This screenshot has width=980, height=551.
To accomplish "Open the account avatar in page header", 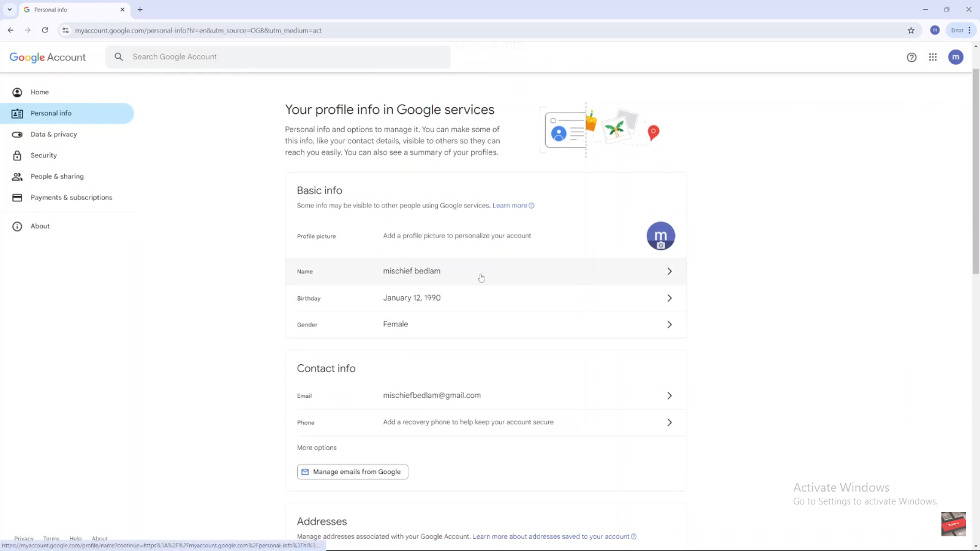I will click(x=956, y=57).
